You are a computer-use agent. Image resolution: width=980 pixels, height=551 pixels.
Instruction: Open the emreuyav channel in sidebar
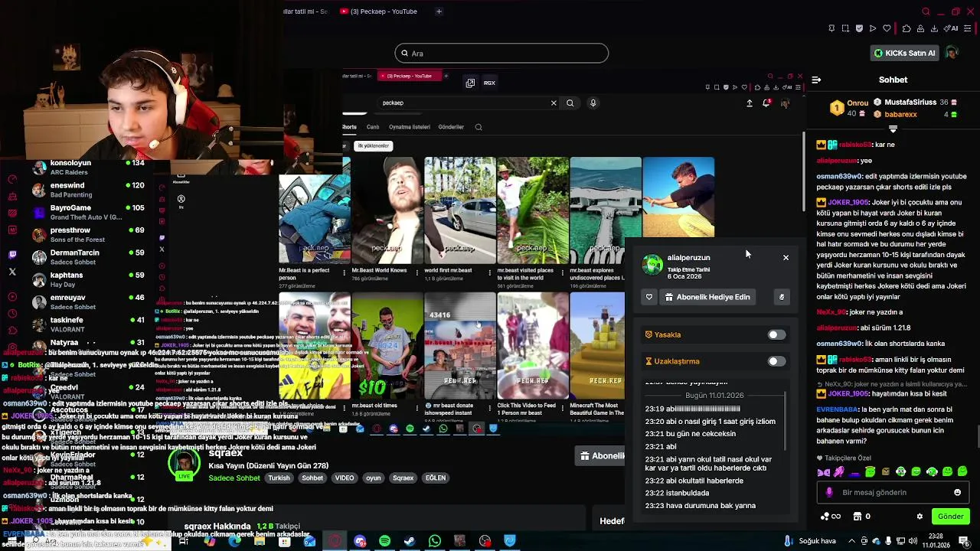tap(88, 302)
